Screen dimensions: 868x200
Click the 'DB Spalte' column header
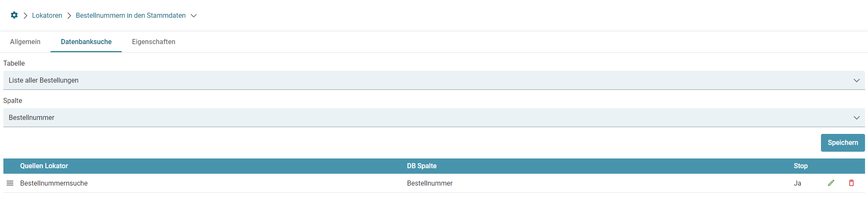(x=422, y=166)
